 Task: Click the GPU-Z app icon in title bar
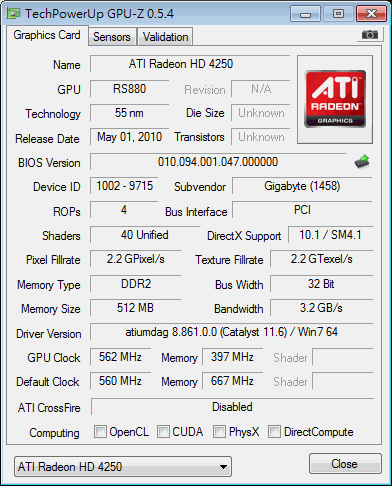(14, 13)
